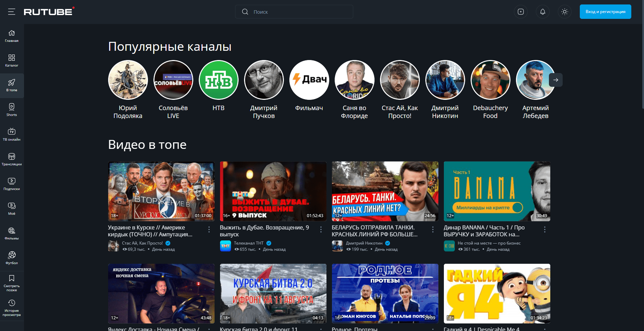
Task: Open Моё in the sidebar
Action: coord(12,209)
